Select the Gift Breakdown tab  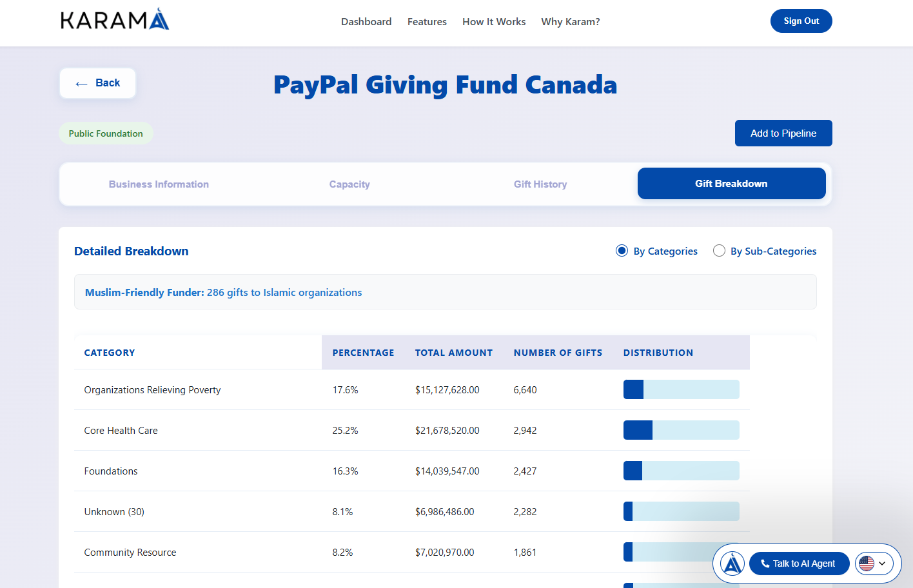(x=732, y=184)
